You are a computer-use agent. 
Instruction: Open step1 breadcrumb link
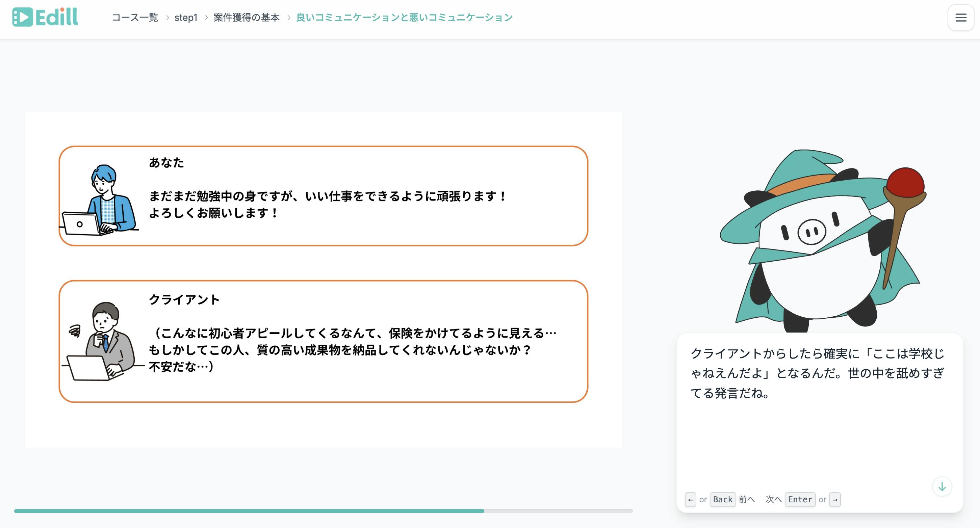(x=186, y=18)
